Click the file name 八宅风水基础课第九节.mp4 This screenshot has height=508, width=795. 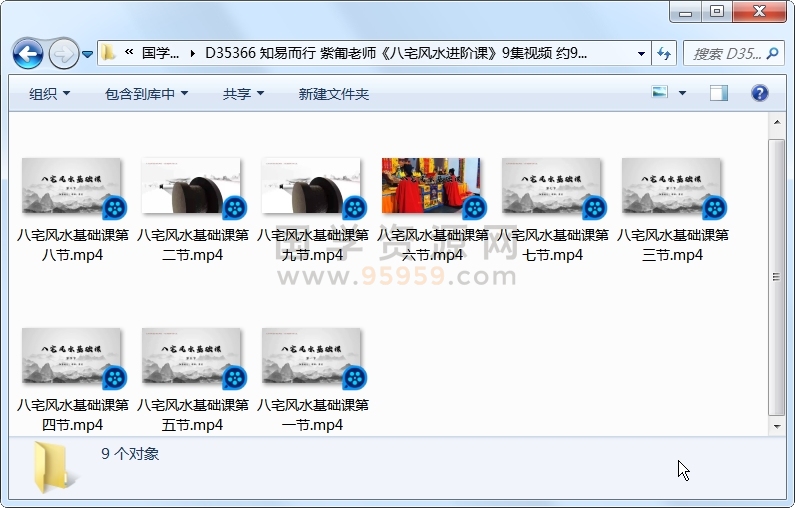313,245
